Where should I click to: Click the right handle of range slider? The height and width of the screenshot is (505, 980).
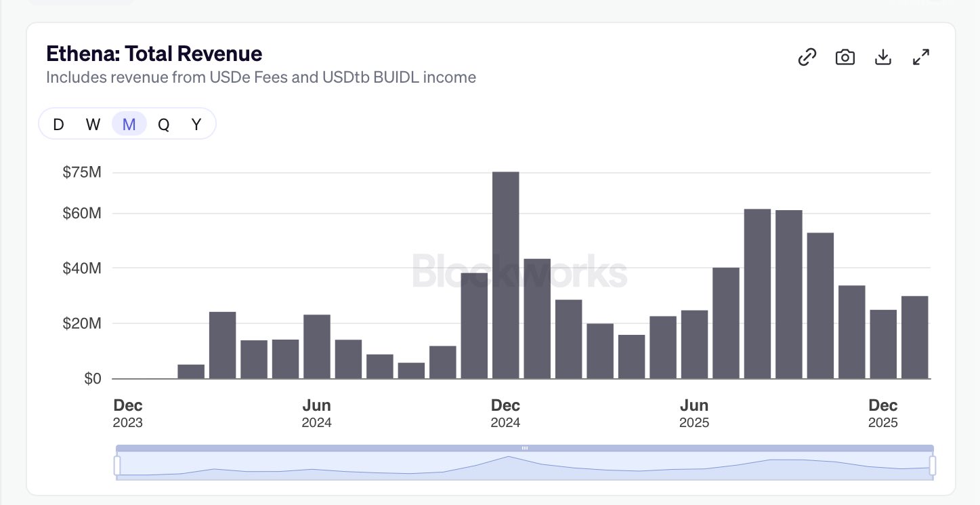pos(933,466)
